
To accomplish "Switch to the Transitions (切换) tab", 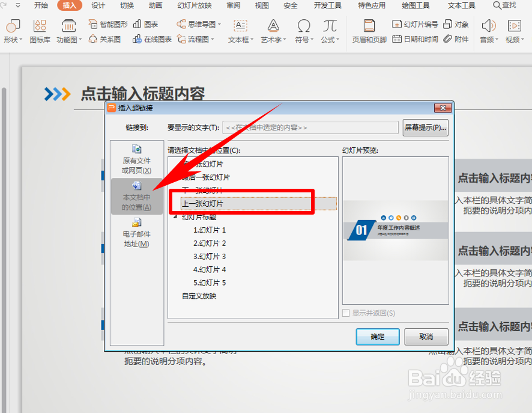I will pyautogui.click(x=127, y=5).
